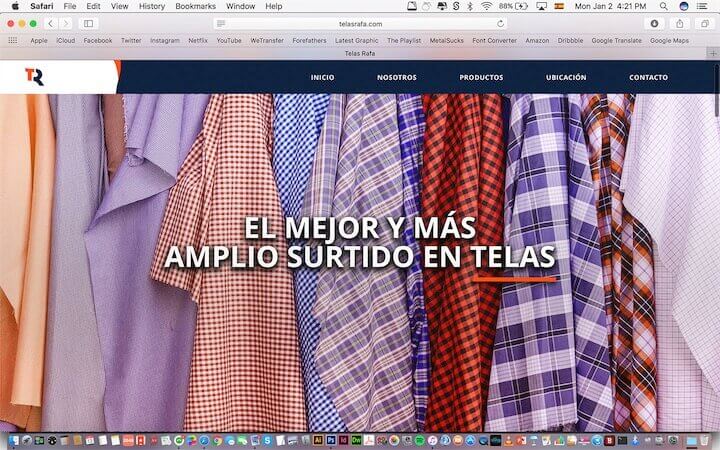This screenshot has width=720, height=450.
Task: Show all tabs overview button
Action: (x=704, y=23)
